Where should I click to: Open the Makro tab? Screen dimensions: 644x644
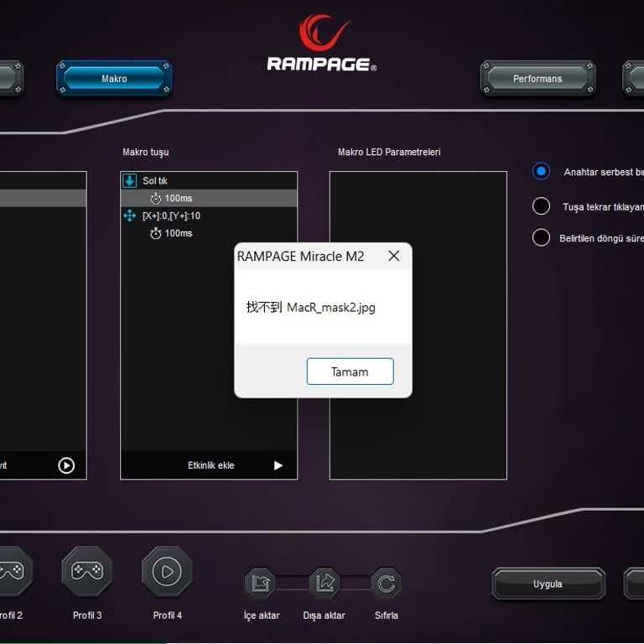pos(114,79)
